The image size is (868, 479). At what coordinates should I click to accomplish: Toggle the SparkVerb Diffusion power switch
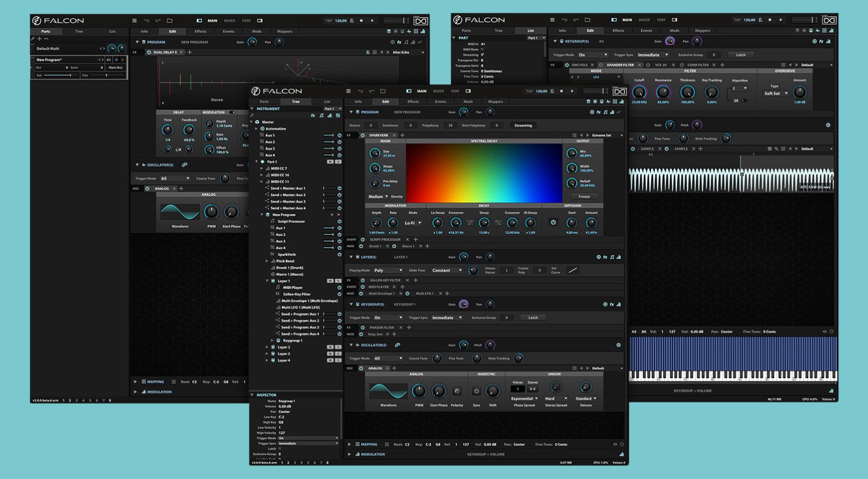tap(553, 223)
